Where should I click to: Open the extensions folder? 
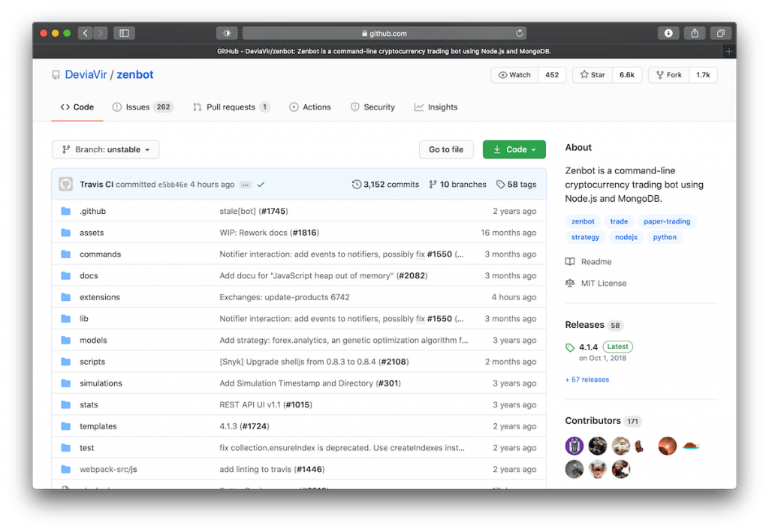pyautogui.click(x=100, y=297)
